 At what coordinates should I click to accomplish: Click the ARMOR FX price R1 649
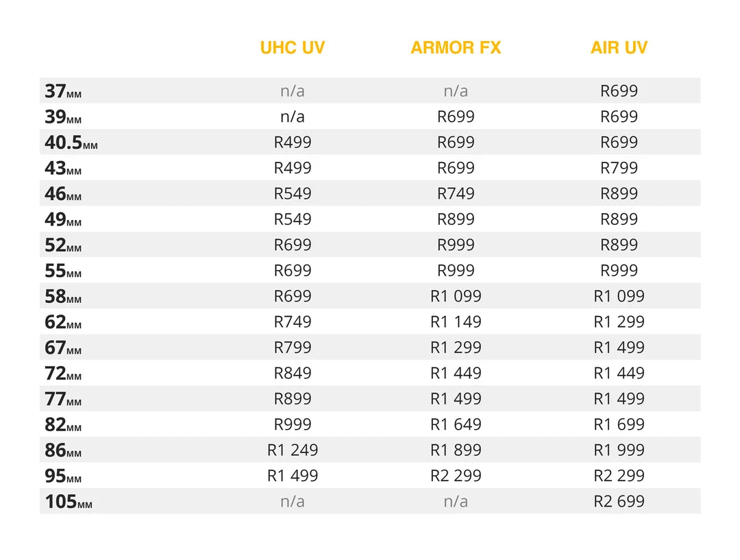456,424
